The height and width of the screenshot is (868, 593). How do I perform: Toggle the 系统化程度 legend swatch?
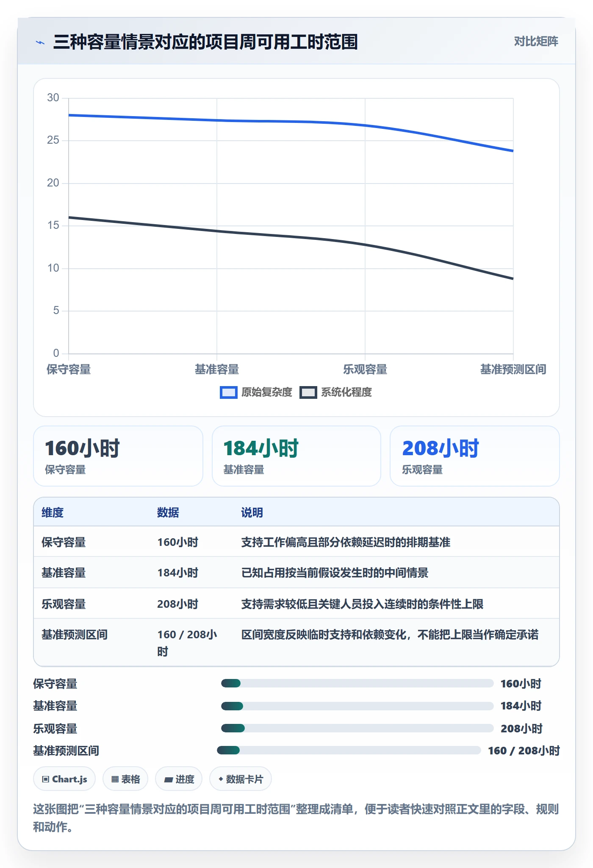coord(308,392)
